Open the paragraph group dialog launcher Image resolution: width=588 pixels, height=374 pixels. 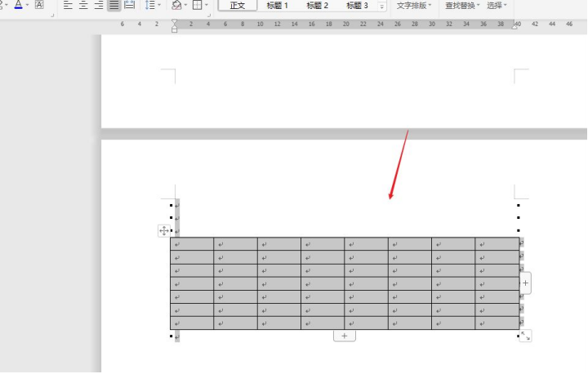209,16
